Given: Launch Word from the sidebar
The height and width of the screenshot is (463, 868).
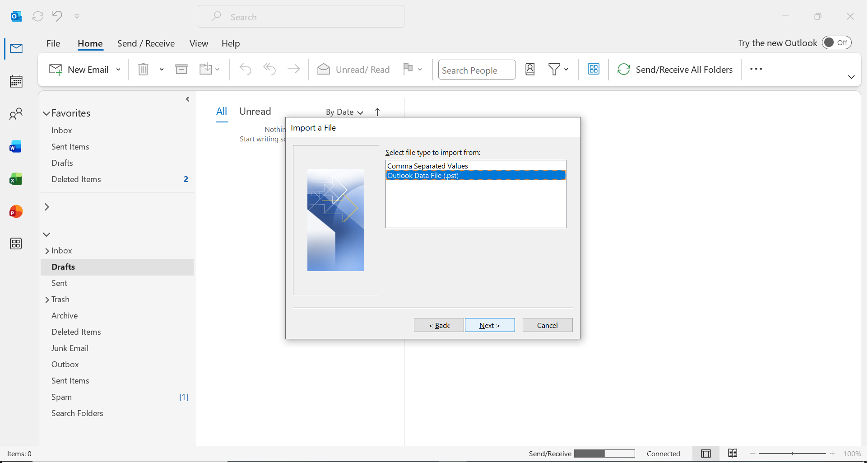Looking at the screenshot, I should [x=16, y=147].
